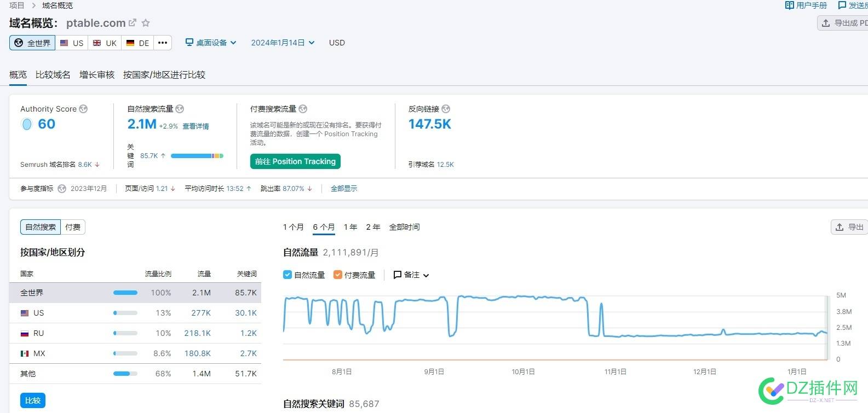This screenshot has height=413, width=868.
Task: Click the 85.7K keywords count link
Action: coord(149,156)
